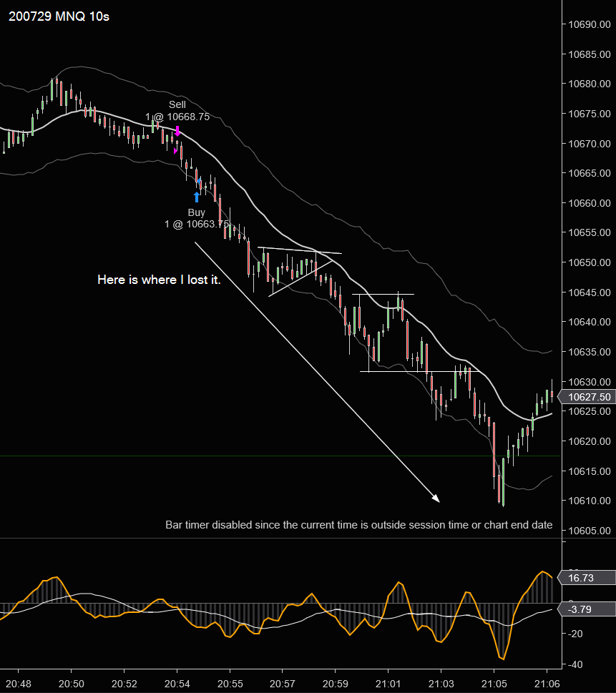
Task: Click the indicator value tag -3.79
Action: 587,609
